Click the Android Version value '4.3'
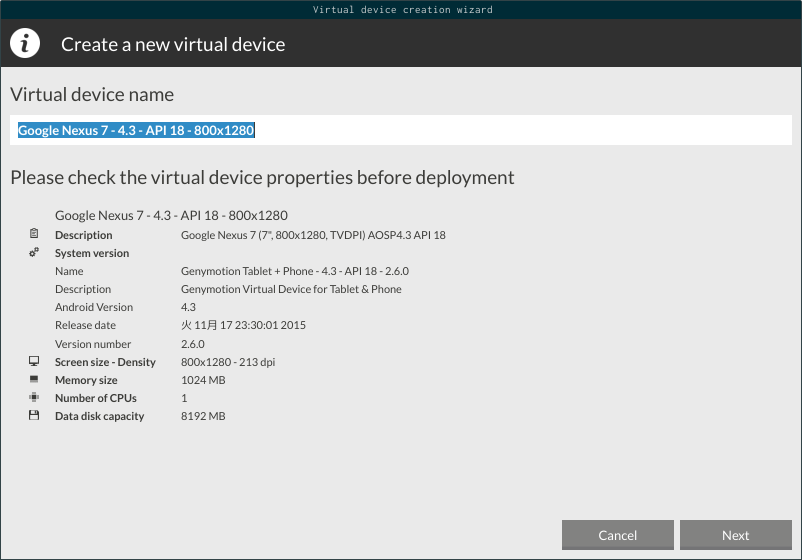Screen dimensions: 802x560 coord(188,307)
